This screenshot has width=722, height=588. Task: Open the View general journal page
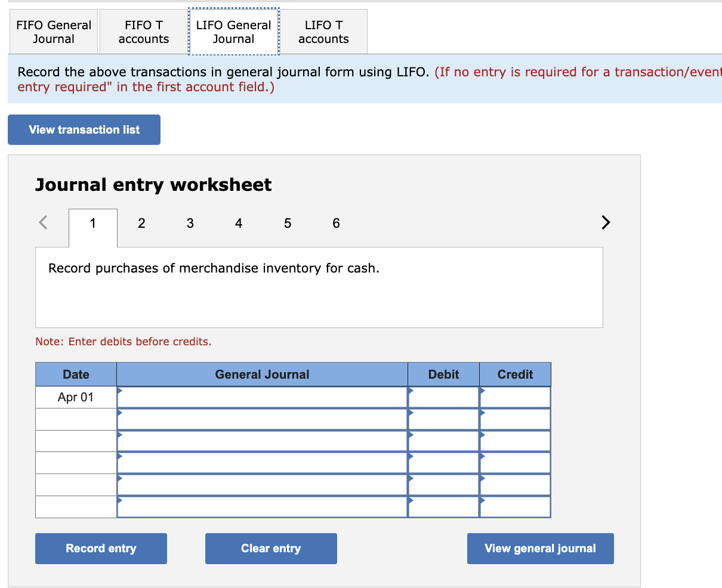coord(540,548)
